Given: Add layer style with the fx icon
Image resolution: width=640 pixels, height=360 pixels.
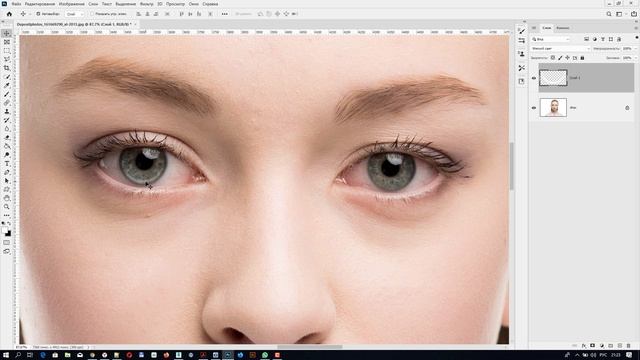Looking at the screenshot, I should 584,346.
